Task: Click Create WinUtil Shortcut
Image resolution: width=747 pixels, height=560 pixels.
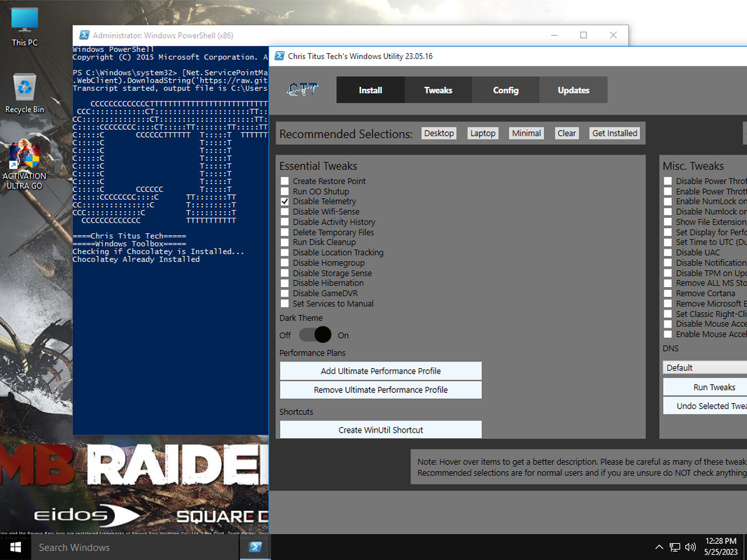Action: pyautogui.click(x=381, y=430)
